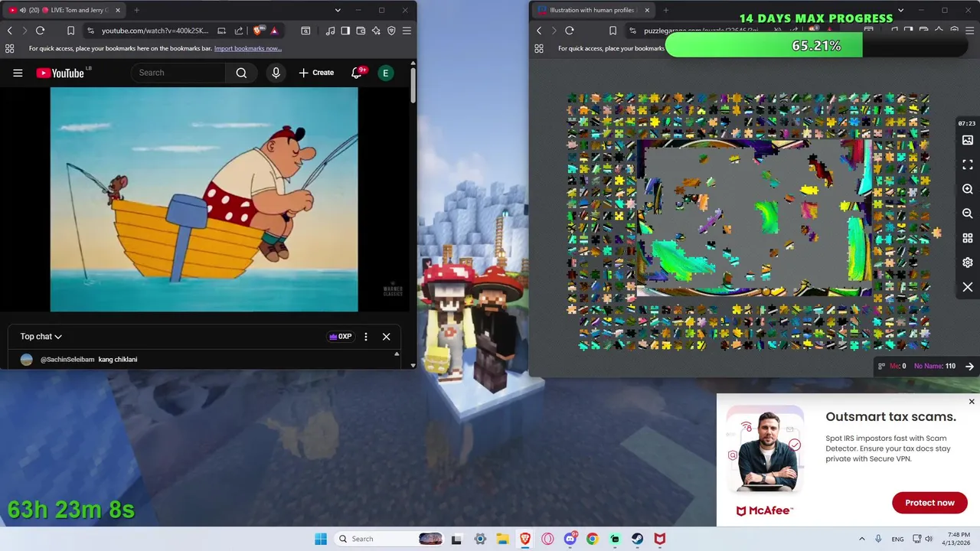Switch to LIVE Tom and Jerry tab

[65, 10]
